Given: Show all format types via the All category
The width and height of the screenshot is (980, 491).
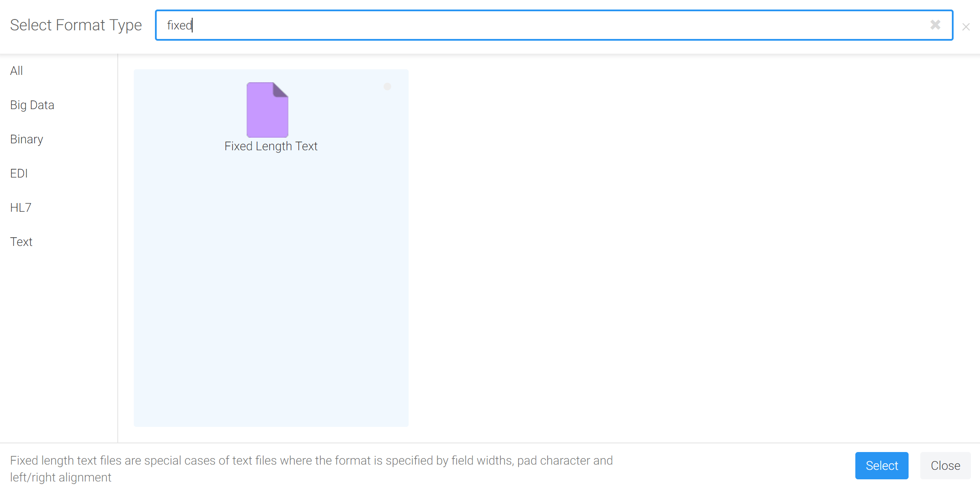Looking at the screenshot, I should (x=16, y=71).
